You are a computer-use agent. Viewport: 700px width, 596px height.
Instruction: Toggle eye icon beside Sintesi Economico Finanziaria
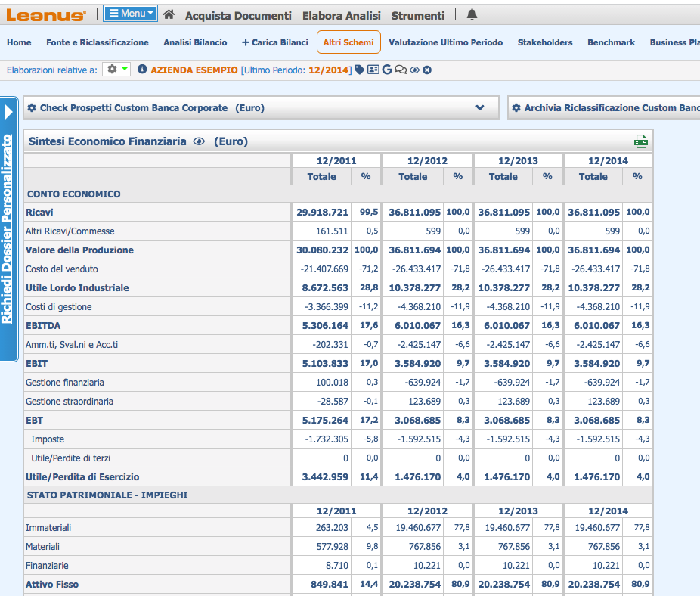(x=199, y=141)
